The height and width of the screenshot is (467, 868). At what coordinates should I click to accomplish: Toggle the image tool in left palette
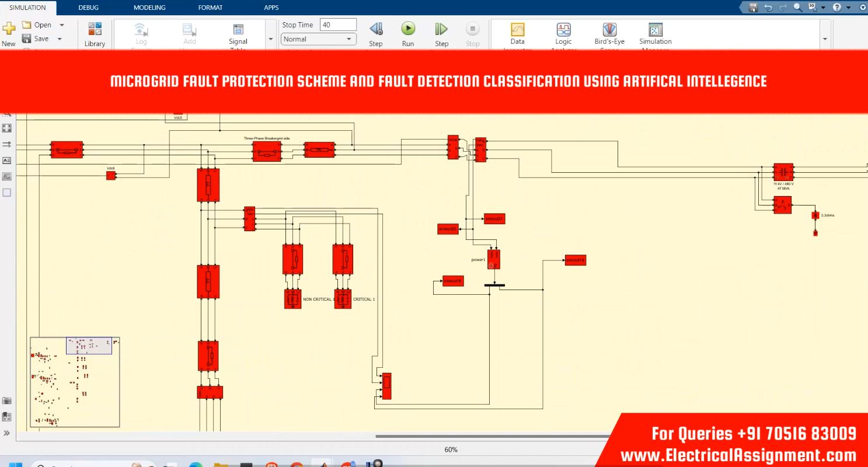click(7, 176)
